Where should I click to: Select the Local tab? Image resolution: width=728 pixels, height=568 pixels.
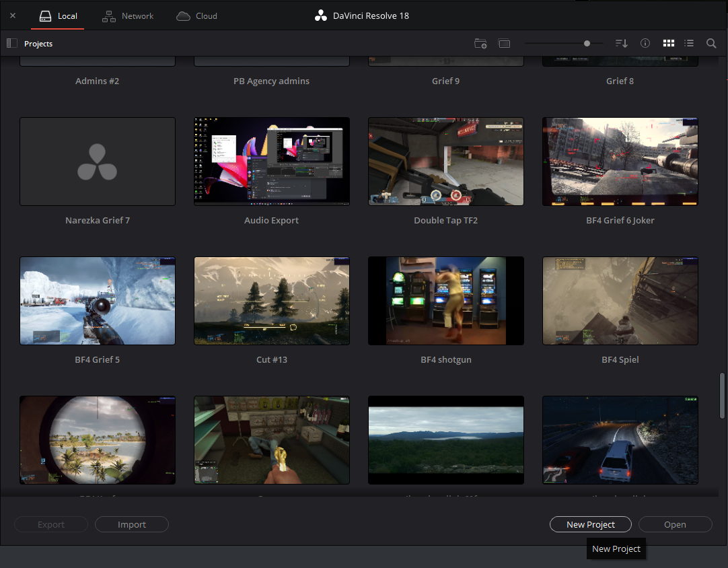[58, 15]
